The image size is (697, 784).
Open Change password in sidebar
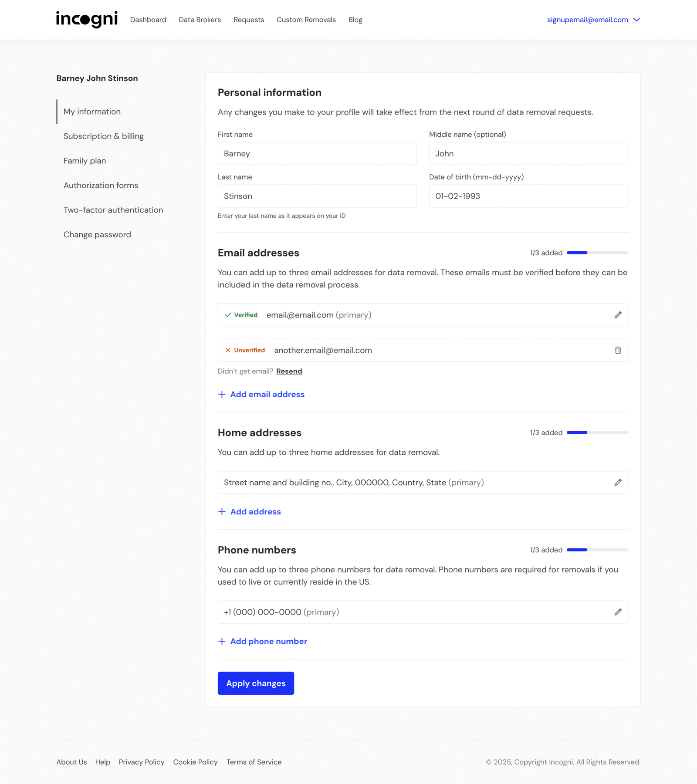point(97,234)
